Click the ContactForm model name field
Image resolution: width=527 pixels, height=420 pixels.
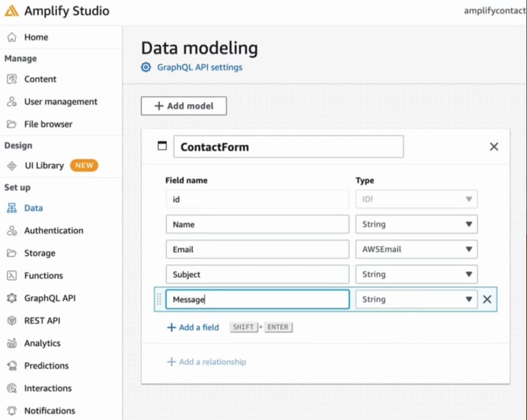coord(289,147)
